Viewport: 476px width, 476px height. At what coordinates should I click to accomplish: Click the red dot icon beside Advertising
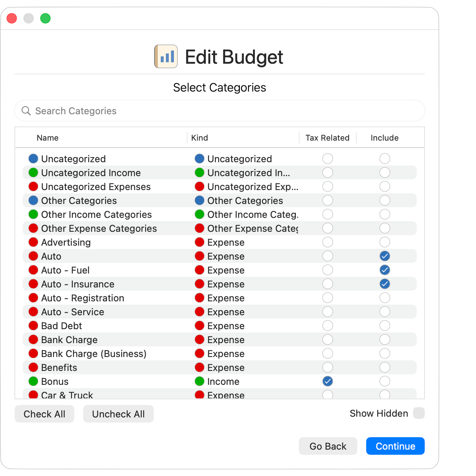tap(33, 242)
